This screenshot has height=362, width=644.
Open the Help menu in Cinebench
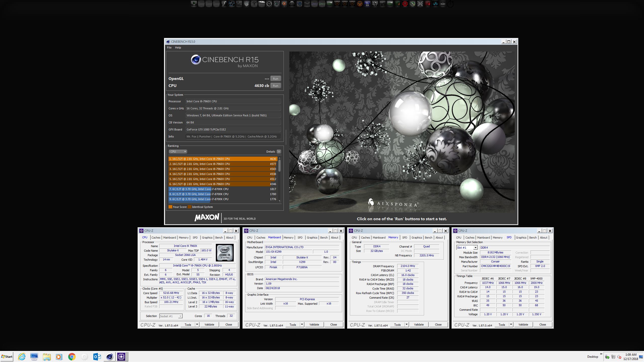pos(178,48)
